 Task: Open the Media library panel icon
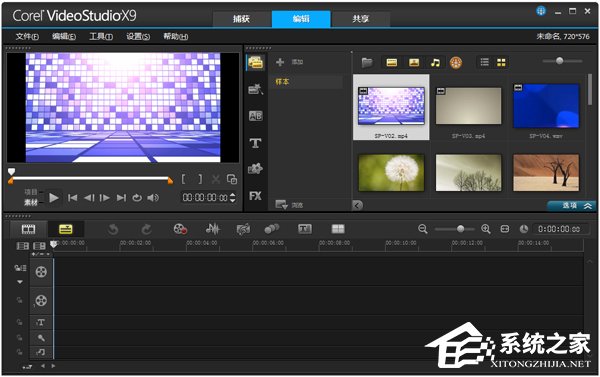pos(256,63)
